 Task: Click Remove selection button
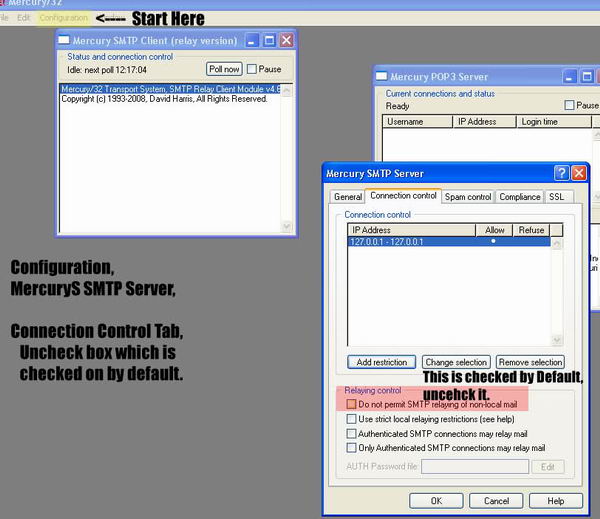point(530,362)
